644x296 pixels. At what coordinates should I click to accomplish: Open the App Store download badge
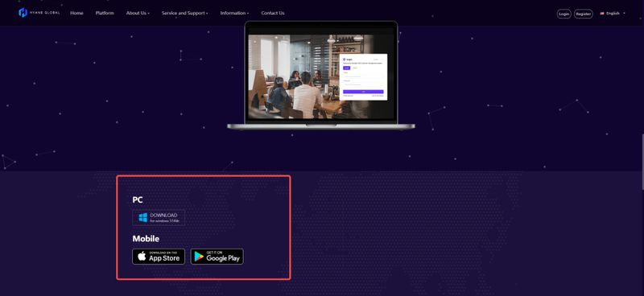pyautogui.click(x=159, y=257)
